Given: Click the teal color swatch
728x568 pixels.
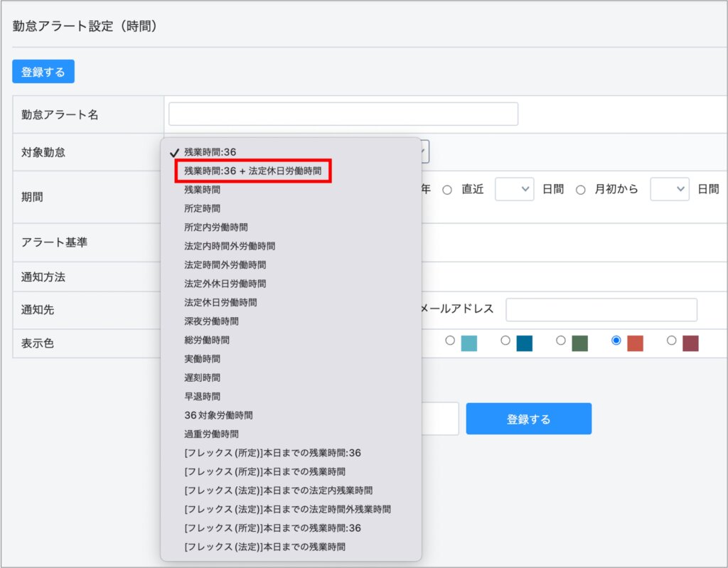Looking at the screenshot, I should [469, 343].
